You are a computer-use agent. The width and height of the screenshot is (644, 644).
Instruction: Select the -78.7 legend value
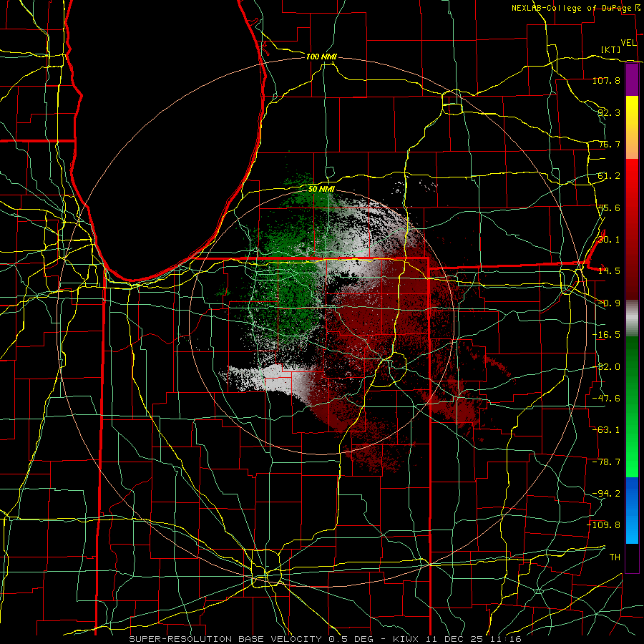point(606,462)
